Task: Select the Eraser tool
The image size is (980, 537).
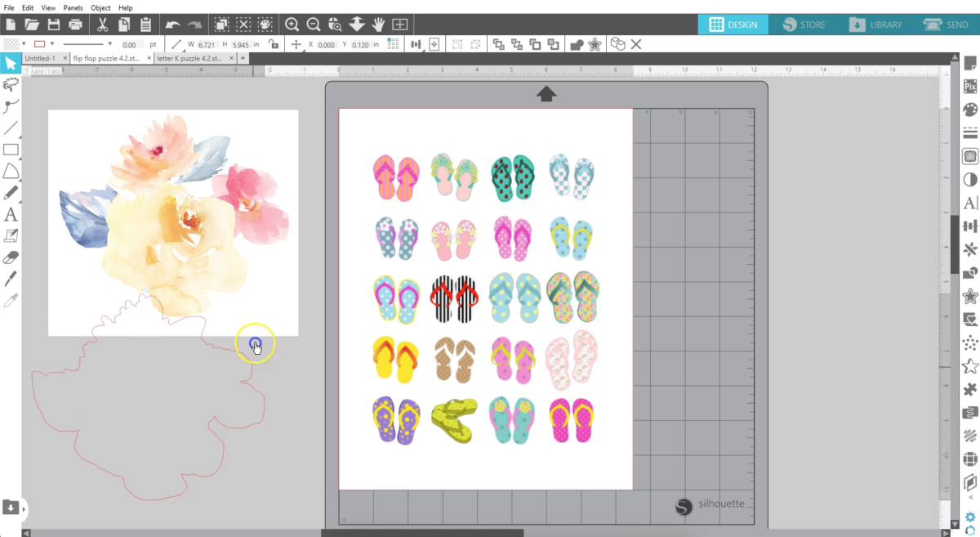Action: pos(11,257)
